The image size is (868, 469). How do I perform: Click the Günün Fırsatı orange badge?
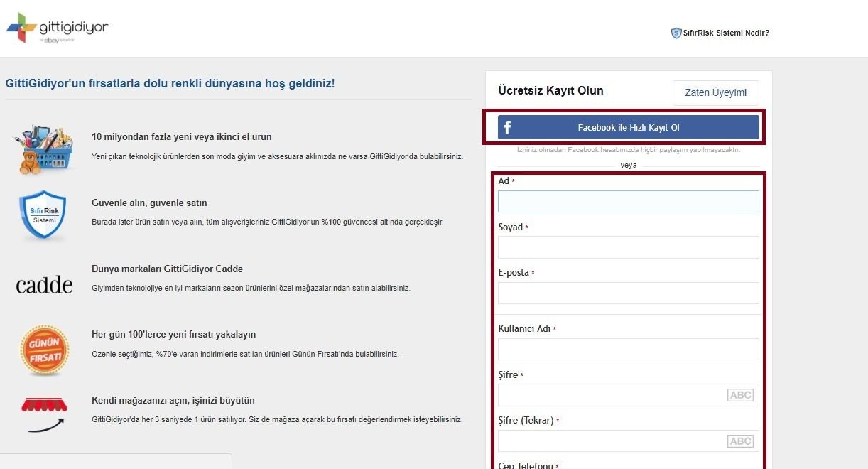pyautogui.click(x=44, y=350)
